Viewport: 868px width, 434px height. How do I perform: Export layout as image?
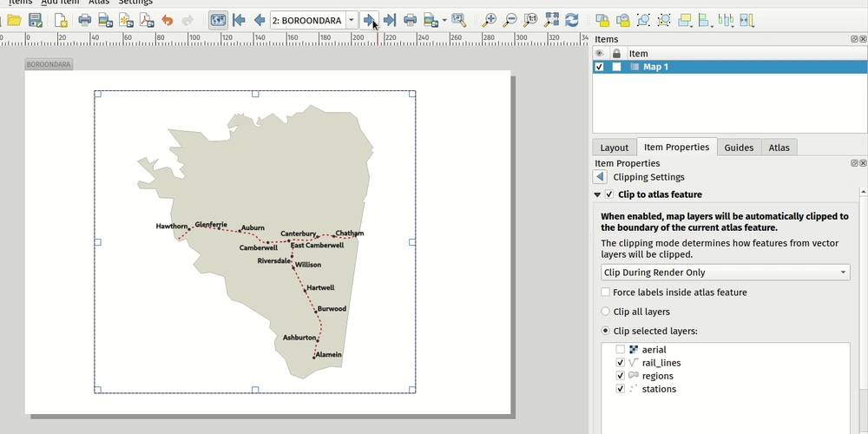[x=105, y=21]
